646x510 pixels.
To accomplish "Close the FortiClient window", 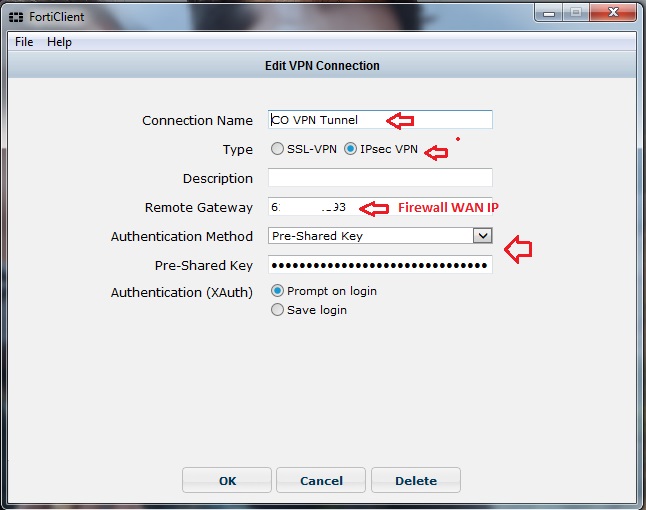I will [x=613, y=12].
